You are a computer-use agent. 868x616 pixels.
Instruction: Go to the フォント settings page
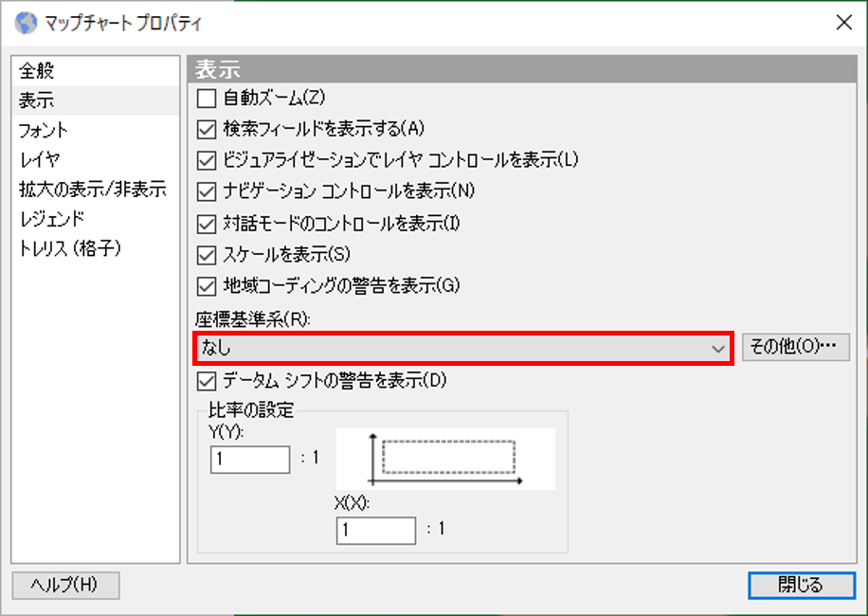tap(94, 130)
